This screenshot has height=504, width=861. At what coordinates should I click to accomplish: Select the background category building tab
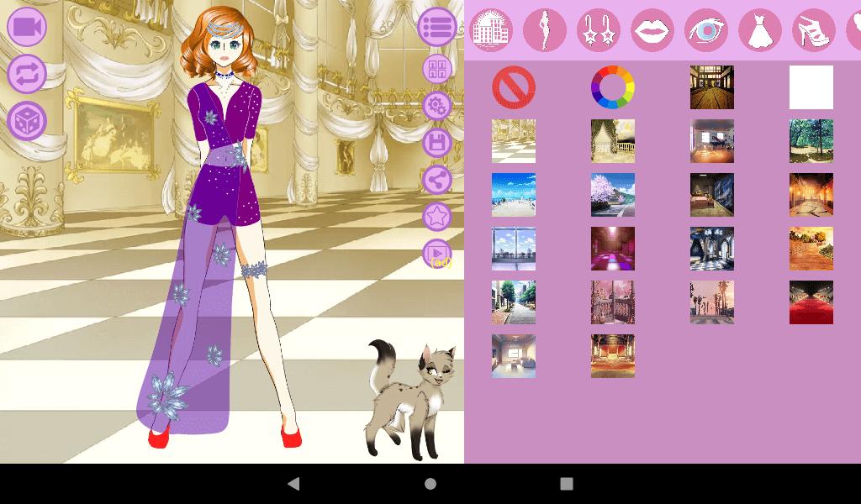(x=491, y=30)
